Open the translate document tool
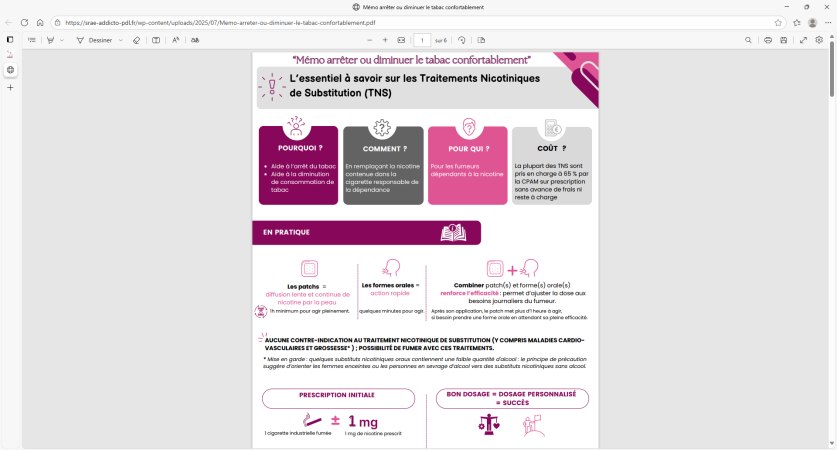 click(195, 40)
